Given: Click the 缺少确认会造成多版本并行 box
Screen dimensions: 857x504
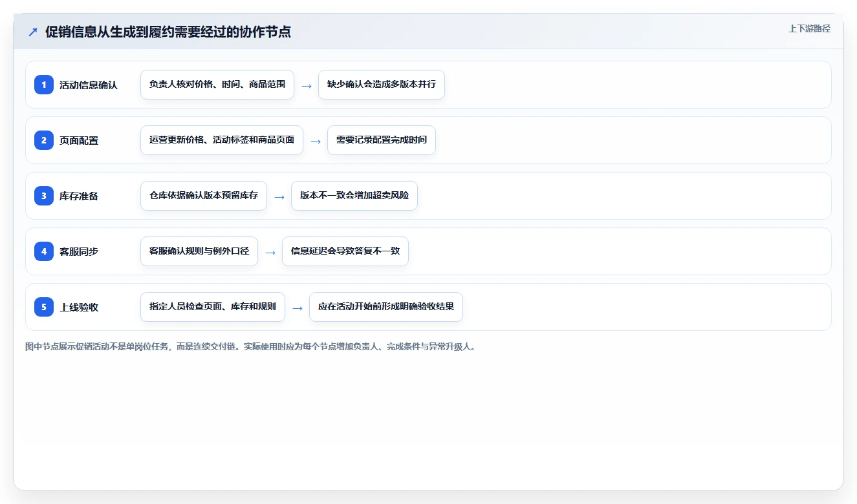Looking at the screenshot, I should tap(382, 85).
